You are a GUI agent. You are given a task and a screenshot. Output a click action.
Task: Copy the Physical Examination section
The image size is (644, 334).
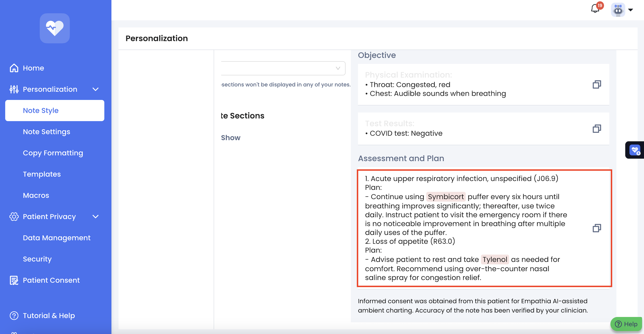(597, 84)
